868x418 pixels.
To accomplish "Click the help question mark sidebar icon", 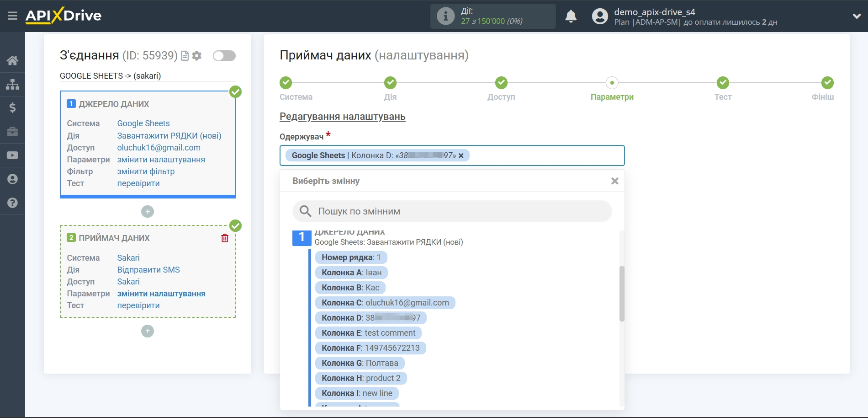I will click(x=12, y=203).
